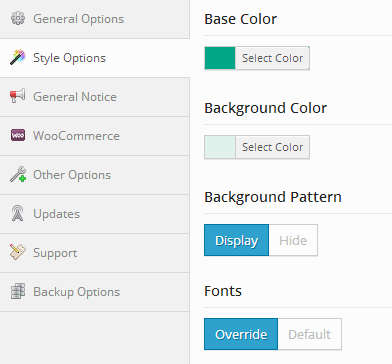Image resolution: width=392 pixels, height=364 pixels.
Task: Switch Fonts setting to Default
Action: pos(309,334)
